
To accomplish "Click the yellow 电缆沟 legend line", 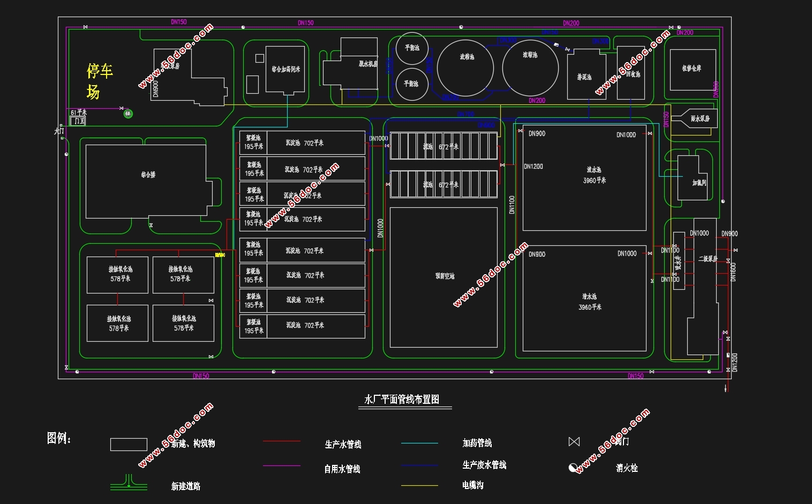I will click(419, 486).
